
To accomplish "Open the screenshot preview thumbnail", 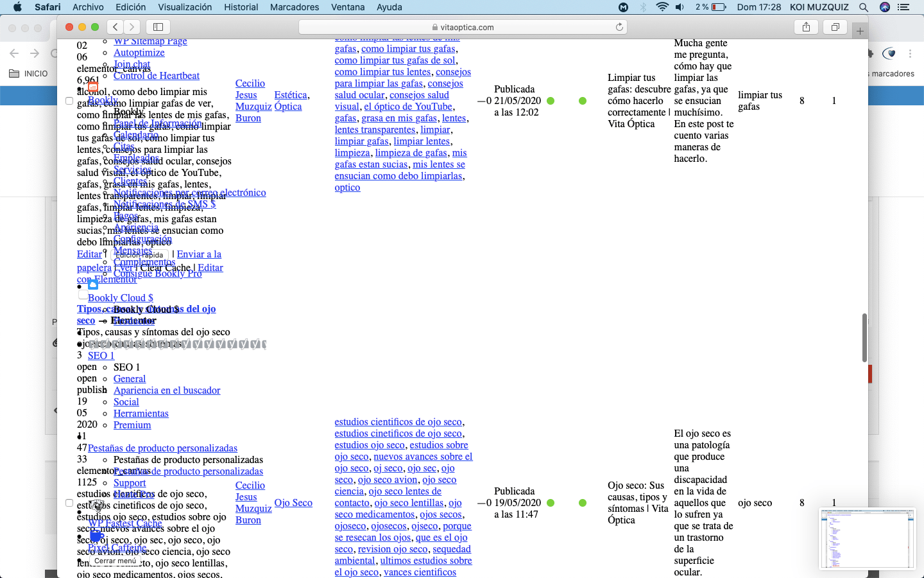I will coord(868,538).
